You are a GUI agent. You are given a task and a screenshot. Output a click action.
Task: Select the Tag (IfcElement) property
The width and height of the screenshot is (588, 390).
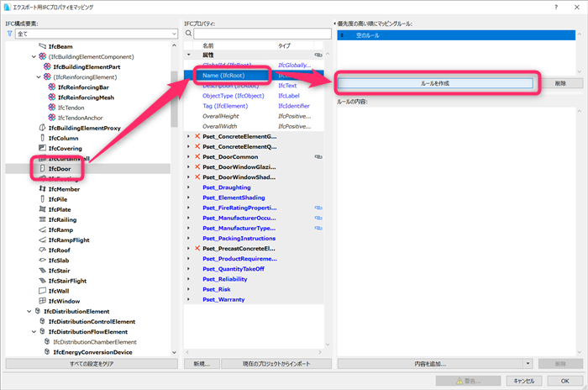point(225,106)
